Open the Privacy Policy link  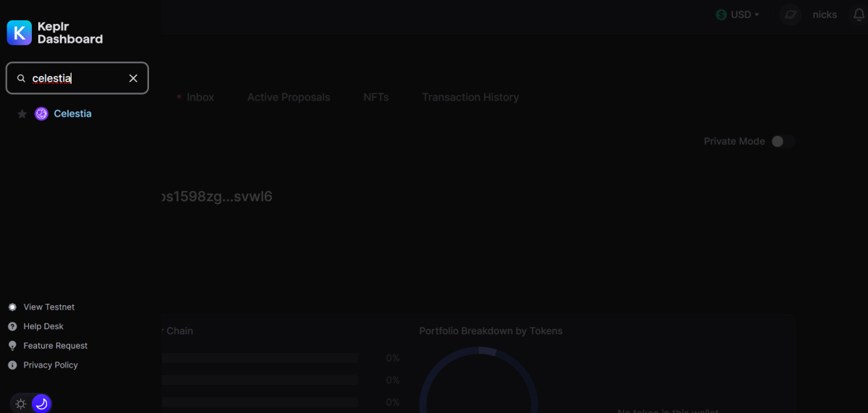point(51,365)
